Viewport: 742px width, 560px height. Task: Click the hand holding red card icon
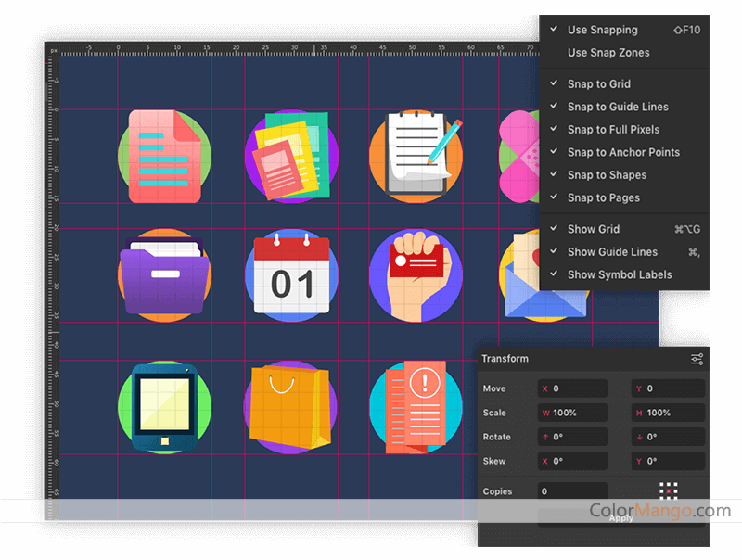click(416, 275)
